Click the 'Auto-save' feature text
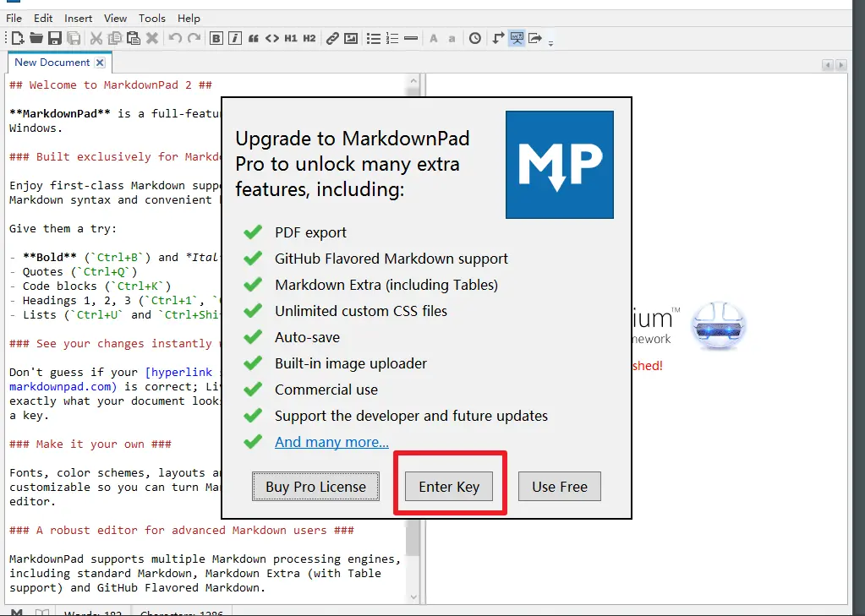Viewport: 865px width, 616px height. coord(307,337)
